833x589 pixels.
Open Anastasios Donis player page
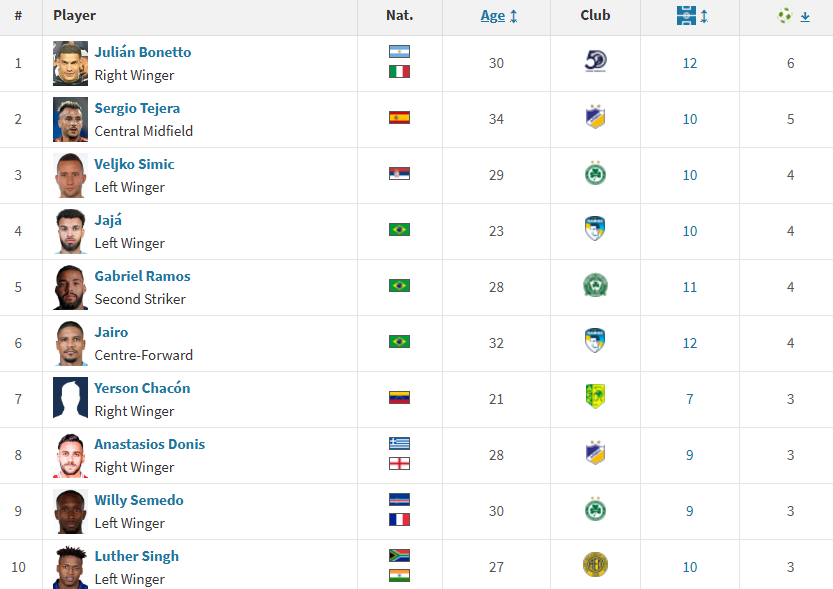tap(150, 444)
